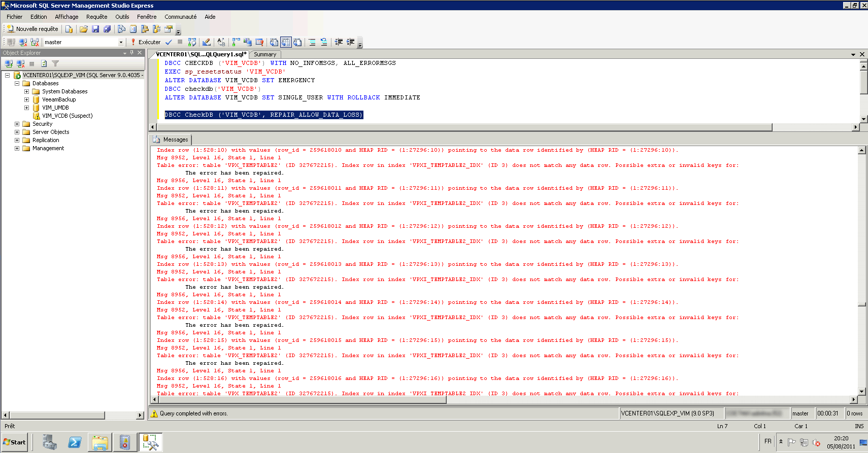The height and width of the screenshot is (453, 868).
Task: Toggle auto-hide pin on Object Explorer
Action: [x=132, y=53]
